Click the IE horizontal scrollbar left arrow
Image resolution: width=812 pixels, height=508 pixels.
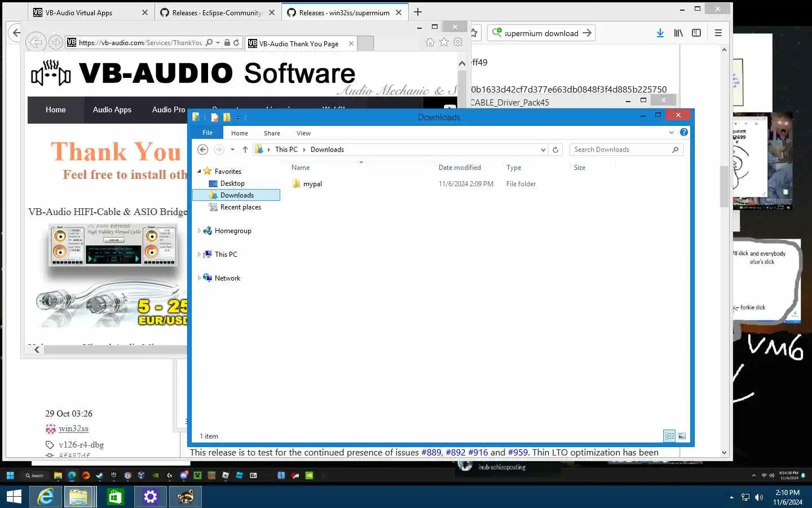37,349
